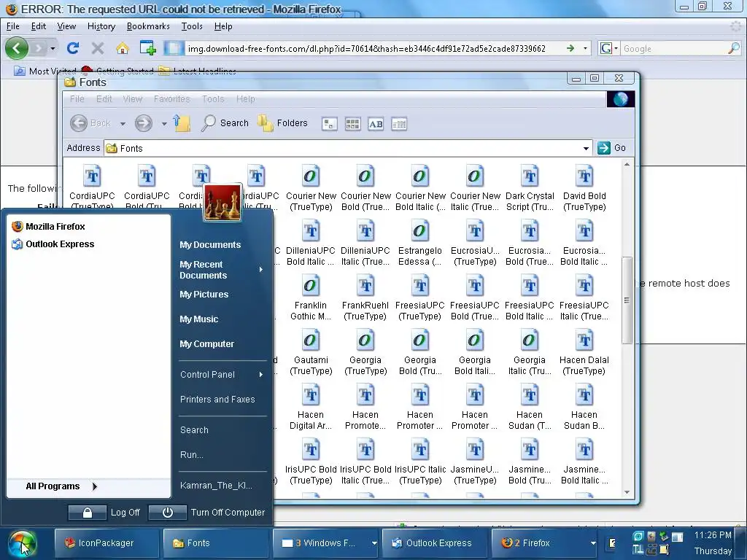This screenshot has width=747, height=560.
Task: Open grouped Firefox taskbar button
Action: tap(543, 542)
